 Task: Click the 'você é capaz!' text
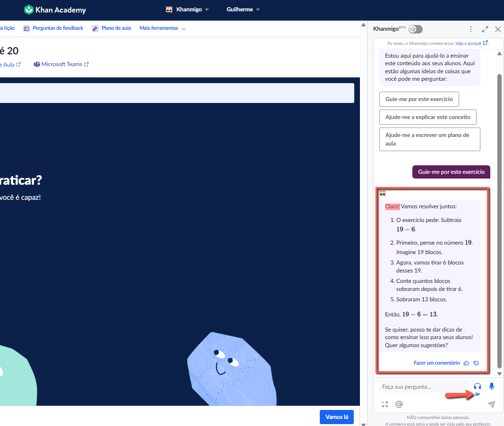20,197
